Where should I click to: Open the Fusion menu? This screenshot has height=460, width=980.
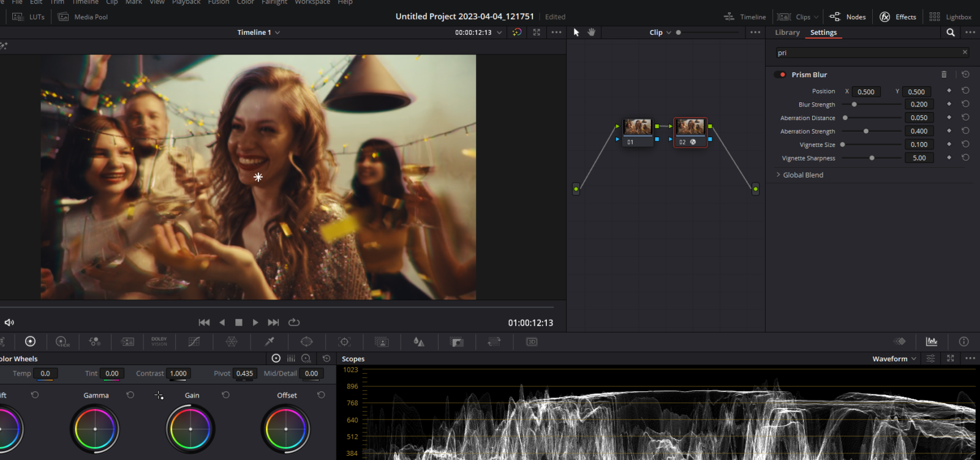coord(219,2)
